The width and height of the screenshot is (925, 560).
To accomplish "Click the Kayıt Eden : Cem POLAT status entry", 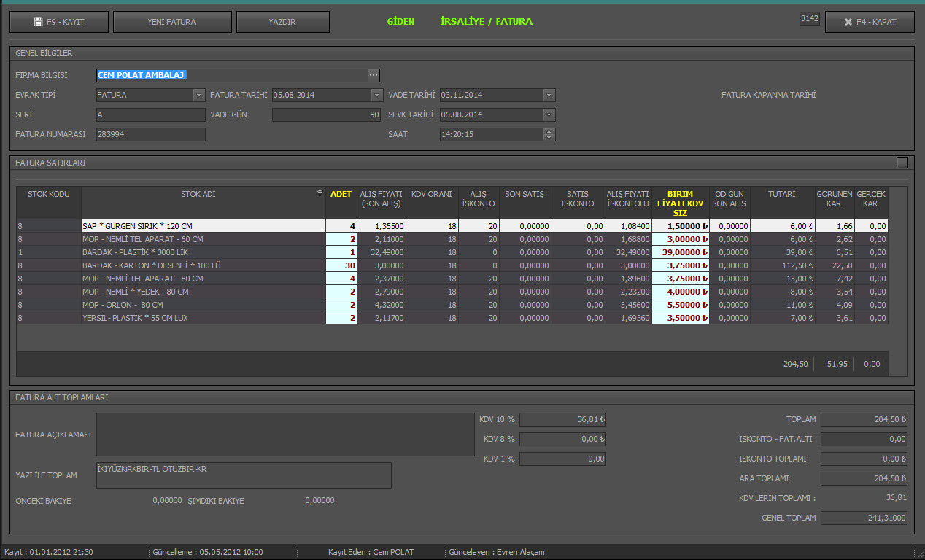I will [371, 552].
